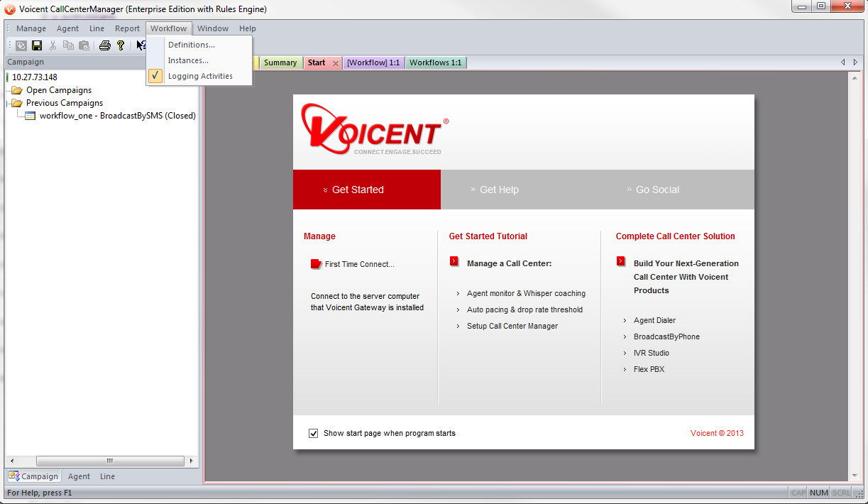868x504 pixels.
Task: Open the BroadcastByPhone product link
Action: point(666,336)
